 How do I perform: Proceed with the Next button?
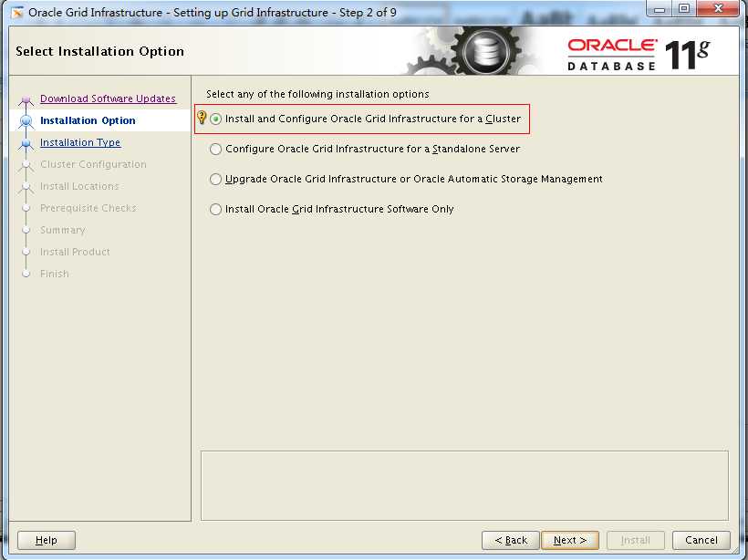point(570,541)
